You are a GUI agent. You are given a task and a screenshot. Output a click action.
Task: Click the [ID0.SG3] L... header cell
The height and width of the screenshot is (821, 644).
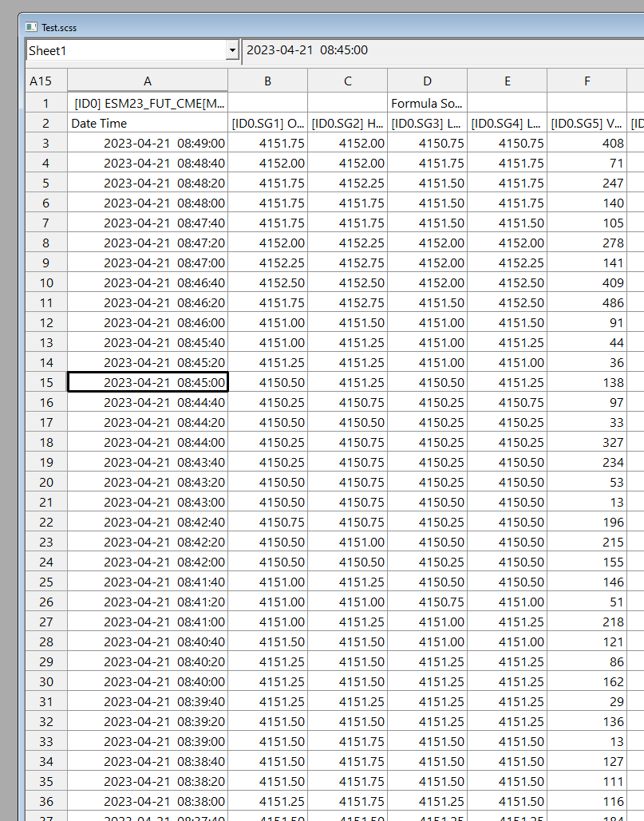point(427,123)
